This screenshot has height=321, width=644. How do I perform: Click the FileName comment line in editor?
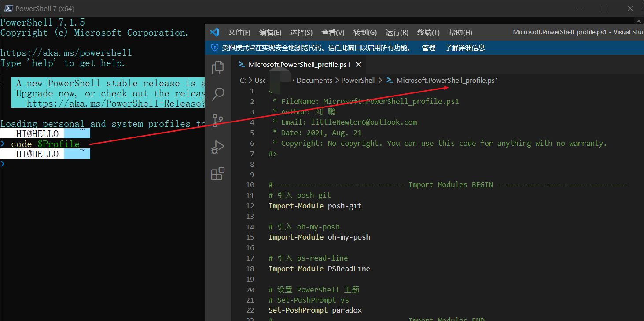(366, 101)
